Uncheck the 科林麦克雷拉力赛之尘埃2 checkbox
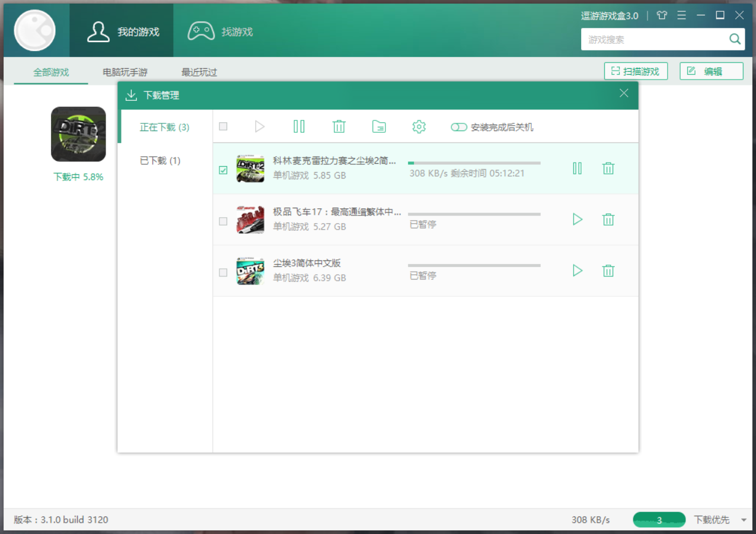The image size is (756, 534). [223, 170]
